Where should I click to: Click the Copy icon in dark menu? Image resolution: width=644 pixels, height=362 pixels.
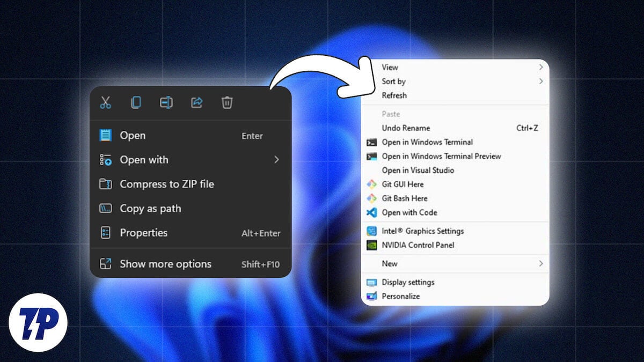[x=136, y=102]
